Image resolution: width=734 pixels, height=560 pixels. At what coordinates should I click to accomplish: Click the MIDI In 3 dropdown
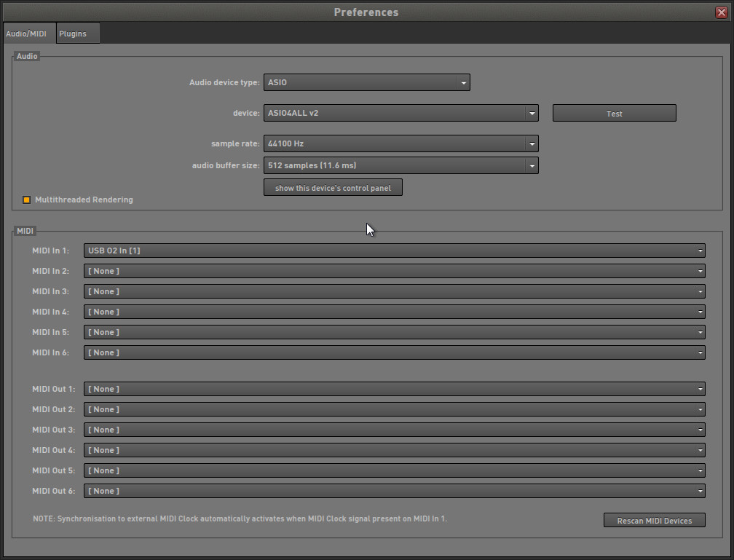(394, 292)
